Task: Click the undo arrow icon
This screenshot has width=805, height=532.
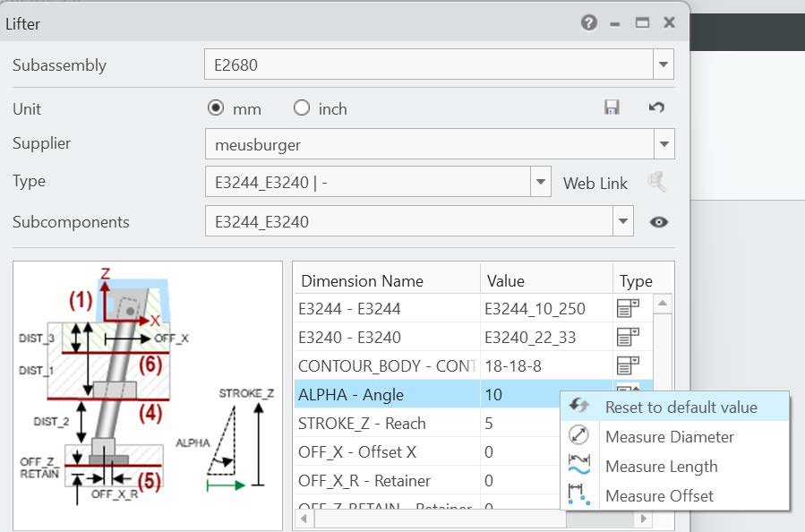Action: pyautogui.click(x=656, y=107)
